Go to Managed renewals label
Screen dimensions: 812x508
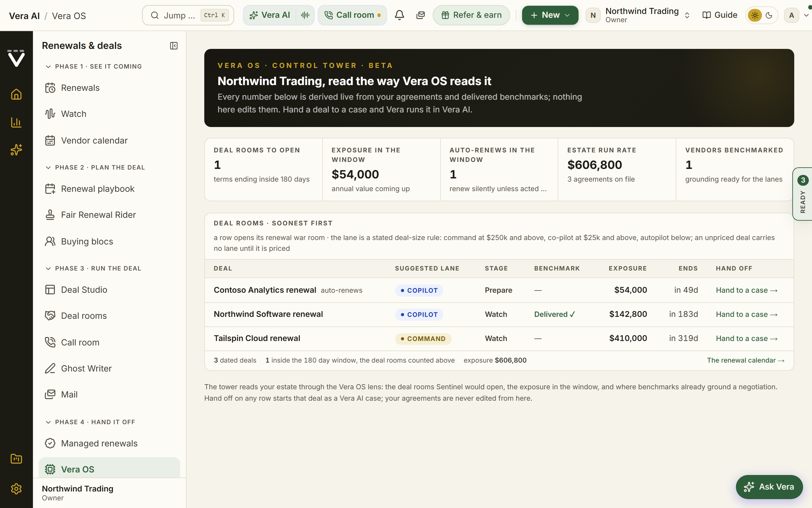click(99, 444)
